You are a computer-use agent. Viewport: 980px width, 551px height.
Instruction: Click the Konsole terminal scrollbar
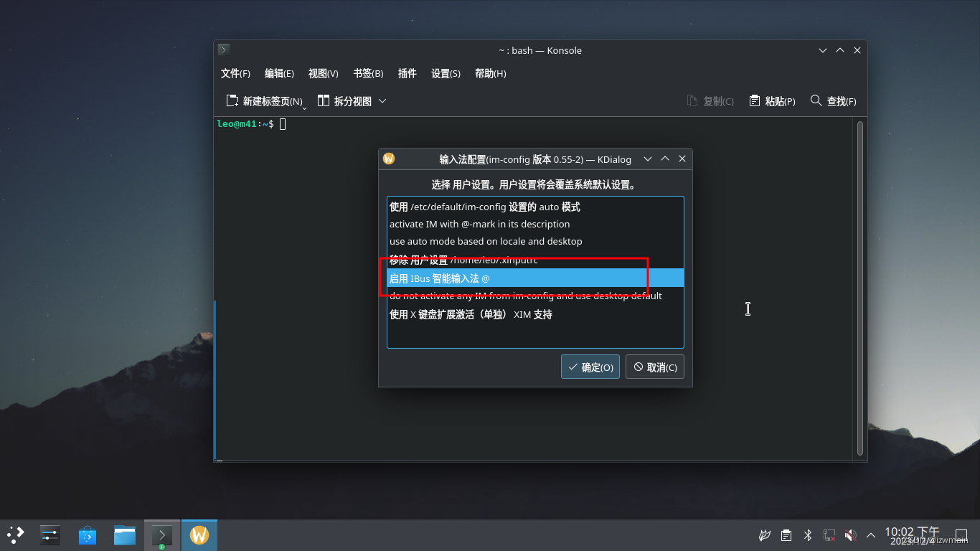[x=860, y=288]
